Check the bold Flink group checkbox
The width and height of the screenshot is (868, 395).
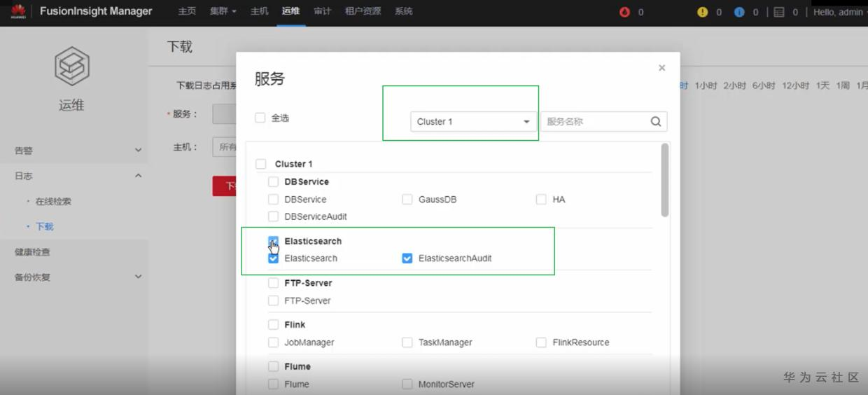pos(274,325)
